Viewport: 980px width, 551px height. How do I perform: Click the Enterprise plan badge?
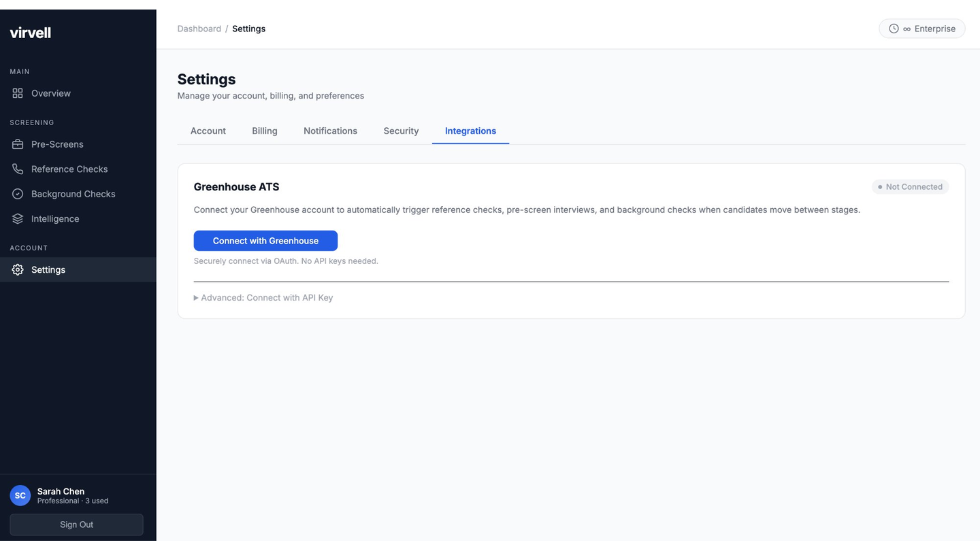coord(922,29)
